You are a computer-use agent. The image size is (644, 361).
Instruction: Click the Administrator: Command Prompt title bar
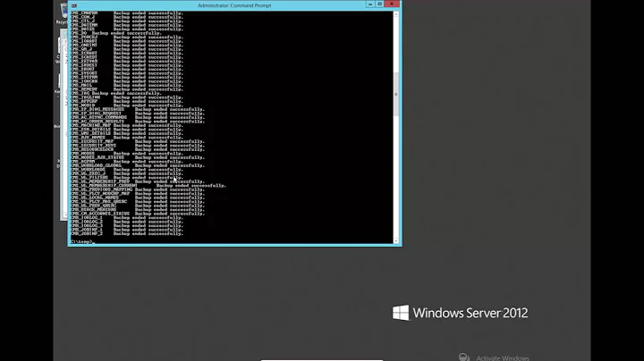click(234, 5)
